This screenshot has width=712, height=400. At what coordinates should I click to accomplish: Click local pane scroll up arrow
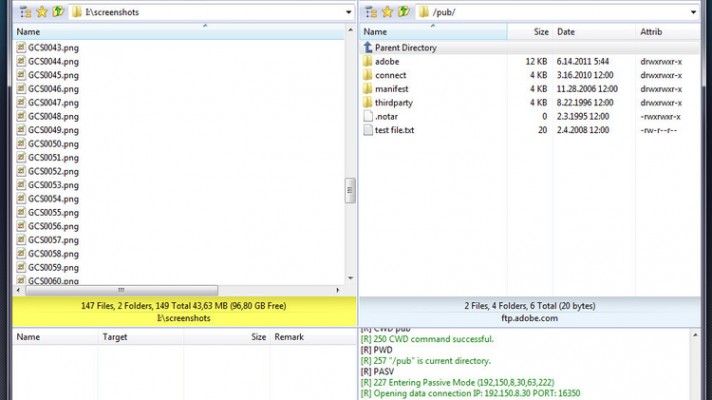tap(350, 30)
